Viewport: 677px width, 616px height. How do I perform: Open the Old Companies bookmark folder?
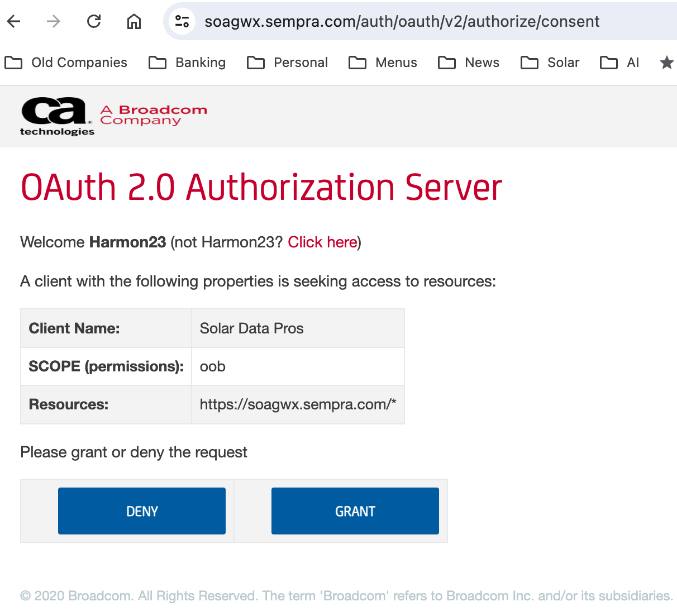(x=66, y=63)
